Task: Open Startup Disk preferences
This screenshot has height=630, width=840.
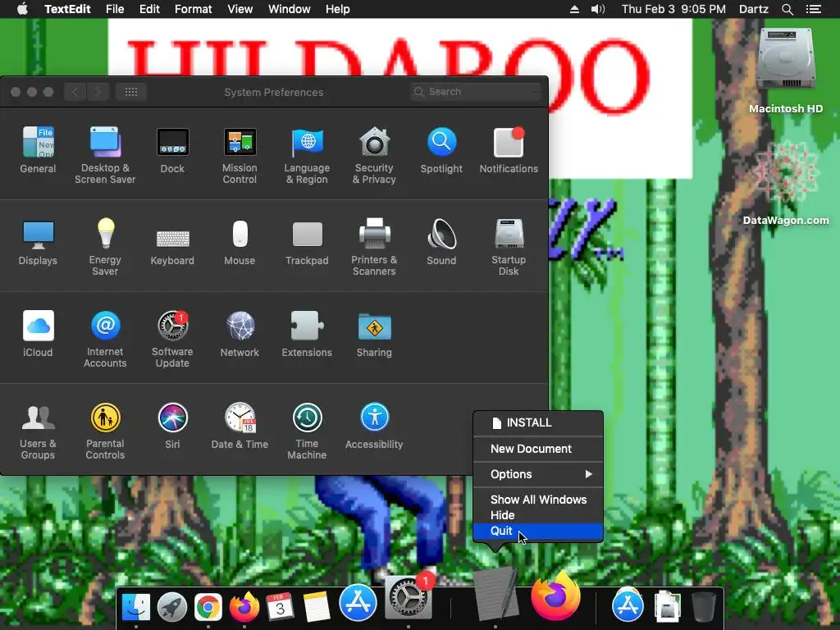Action: (509, 246)
